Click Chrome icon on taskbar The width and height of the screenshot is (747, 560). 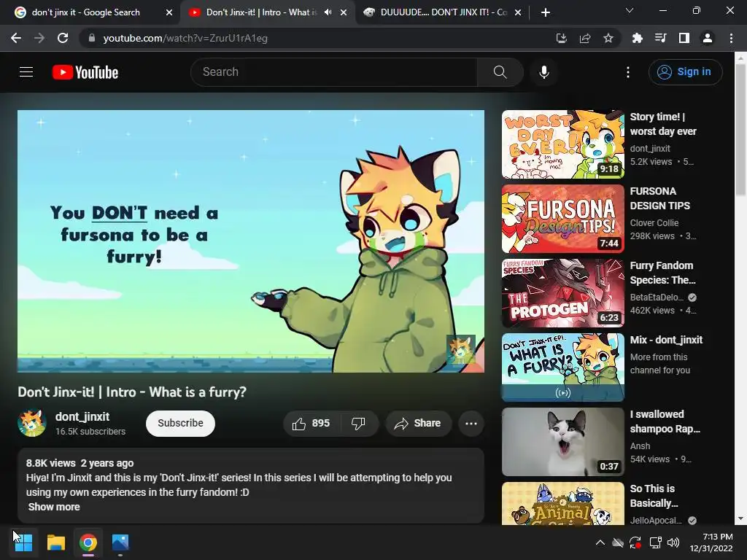pos(88,542)
